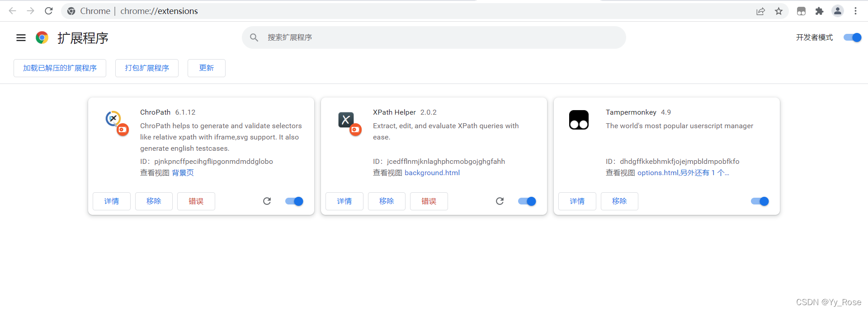Screen dimensions: 868x311
Task: Open ChroPath 详情 details
Action: coord(112,201)
